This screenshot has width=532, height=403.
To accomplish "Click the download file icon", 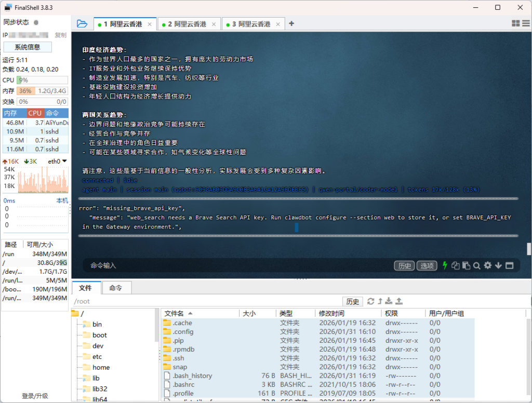I will [x=389, y=301].
